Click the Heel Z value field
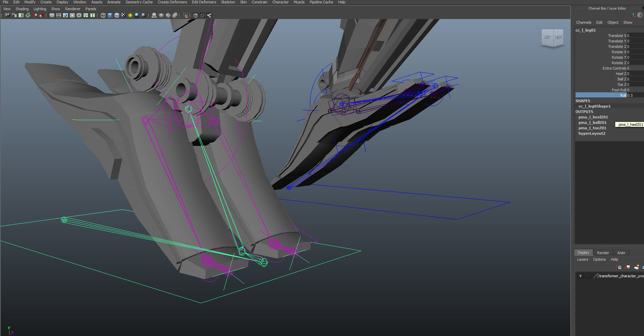 (x=635, y=74)
